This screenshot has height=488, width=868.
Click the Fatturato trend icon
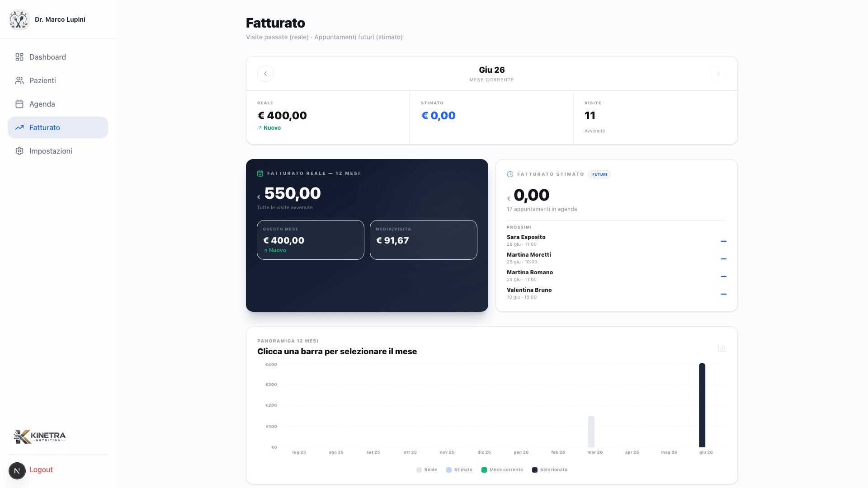tap(19, 127)
